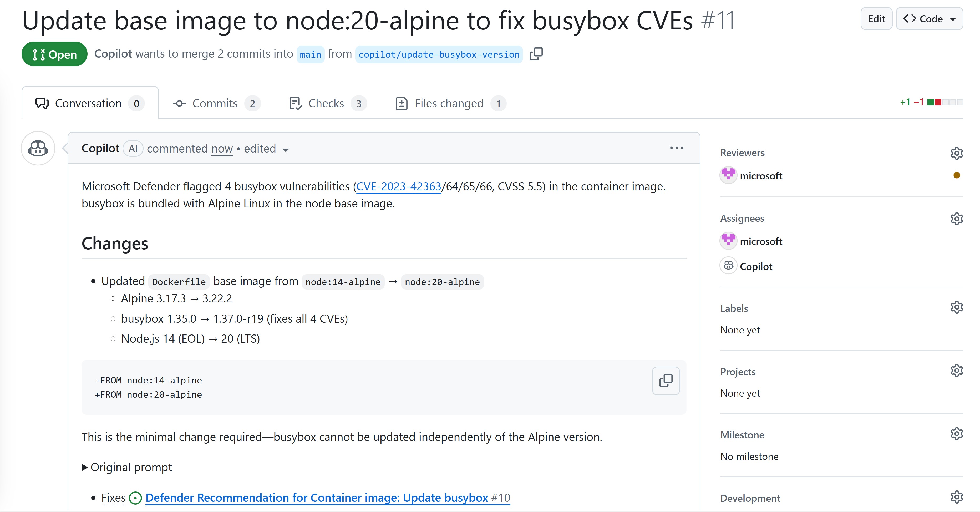Expand the Original prompt details
The height and width of the screenshot is (512, 980).
point(127,467)
